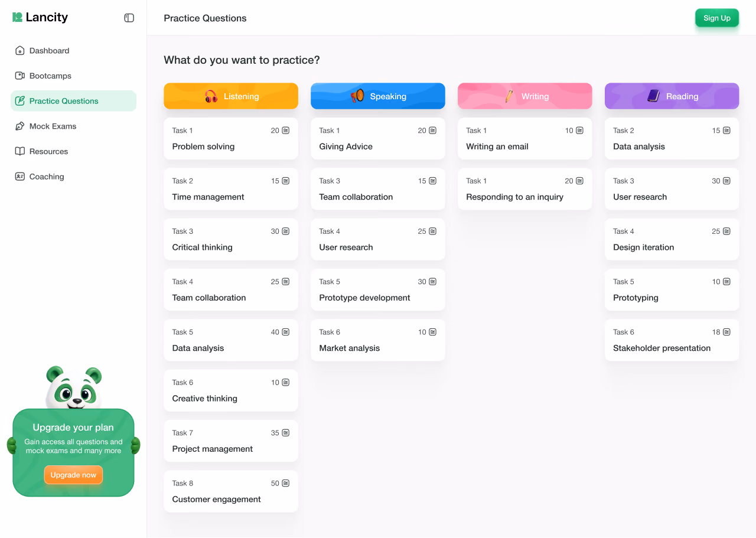Click the Dashboard home icon
This screenshot has height=538, width=756.
point(20,51)
